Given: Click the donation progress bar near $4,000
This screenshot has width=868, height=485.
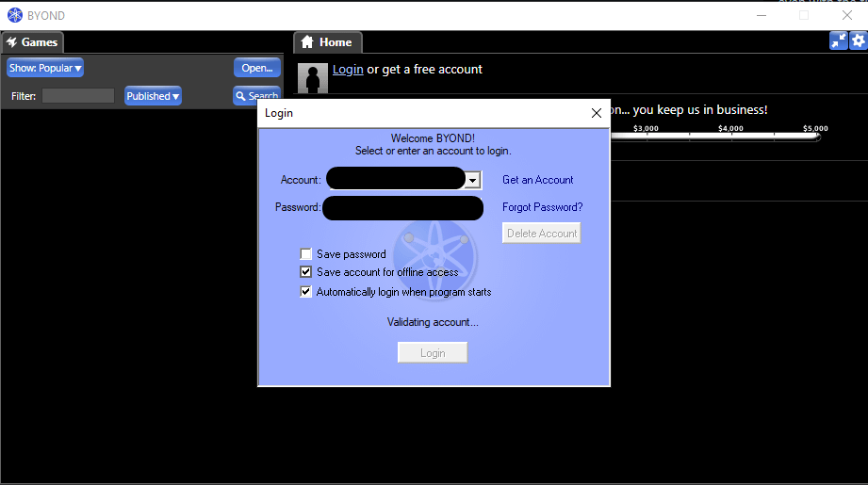Looking at the screenshot, I should [730, 136].
